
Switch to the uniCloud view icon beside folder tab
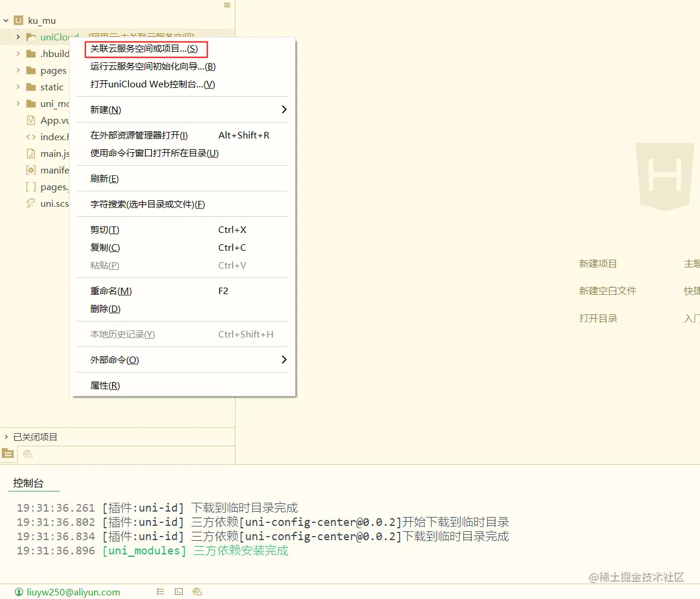(x=28, y=453)
